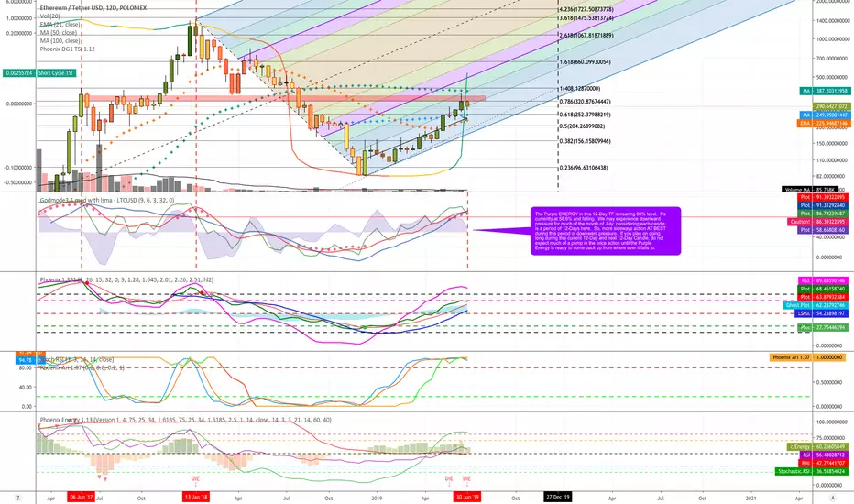
Task: Click the Stochastic RSI 36.53854024 label
Action: click(x=812, y=471)
